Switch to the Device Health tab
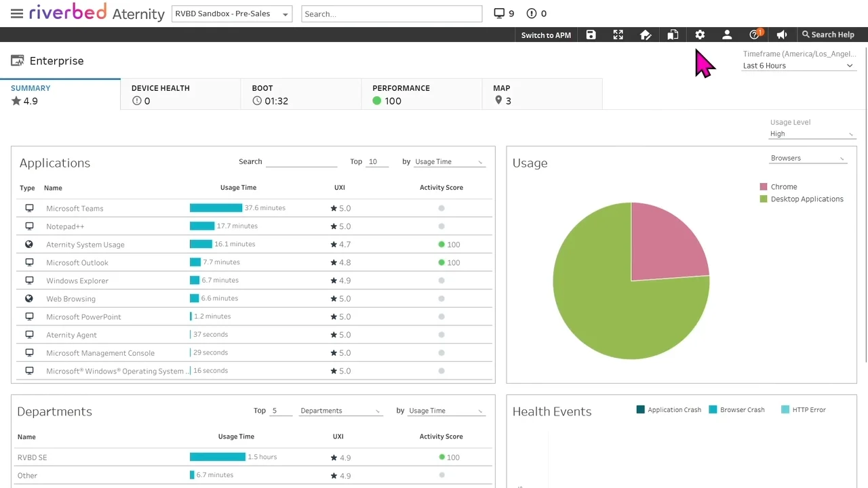 point(180,94)
